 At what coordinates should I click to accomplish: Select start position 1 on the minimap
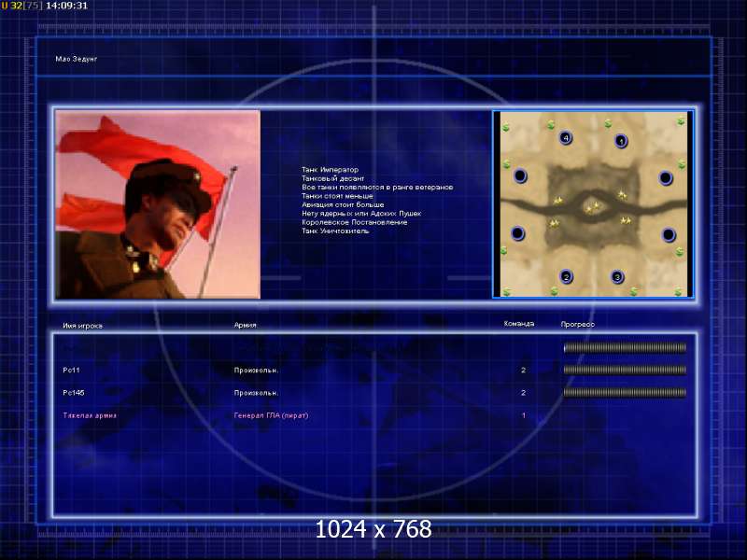pyautogui.click(x=621, y=142)
